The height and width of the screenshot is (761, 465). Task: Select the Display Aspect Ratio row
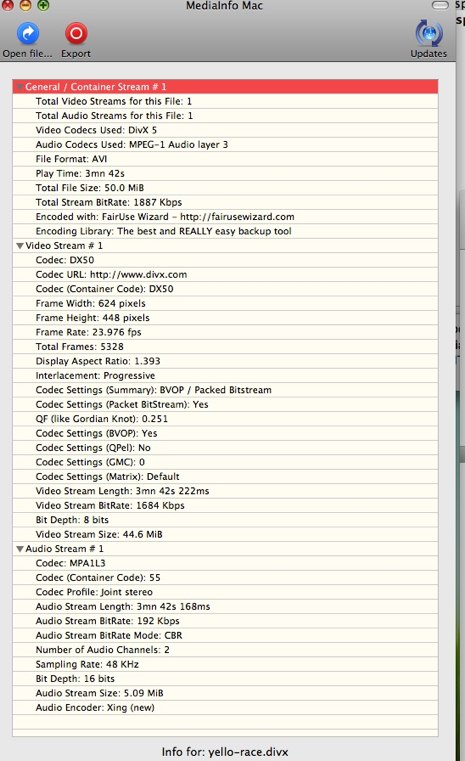pyautogui.click(x=225, y=361)
